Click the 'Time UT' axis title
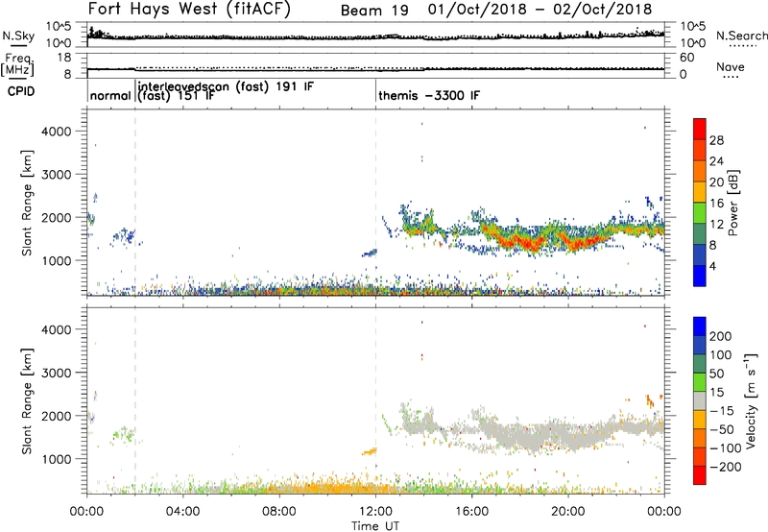Viewport: 768px width, 532px height. tap(375, 526)
